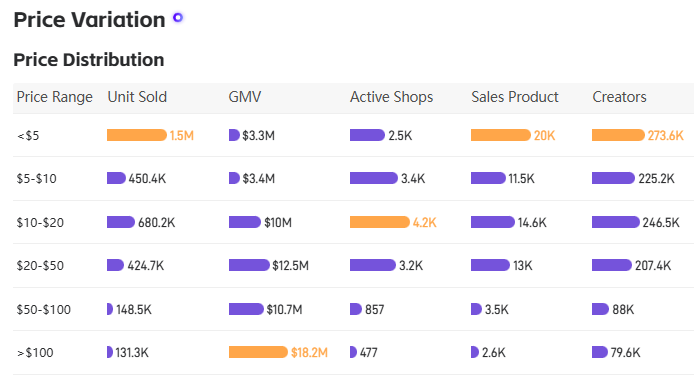Click the info circle beside Price Variation

[178, 18]
